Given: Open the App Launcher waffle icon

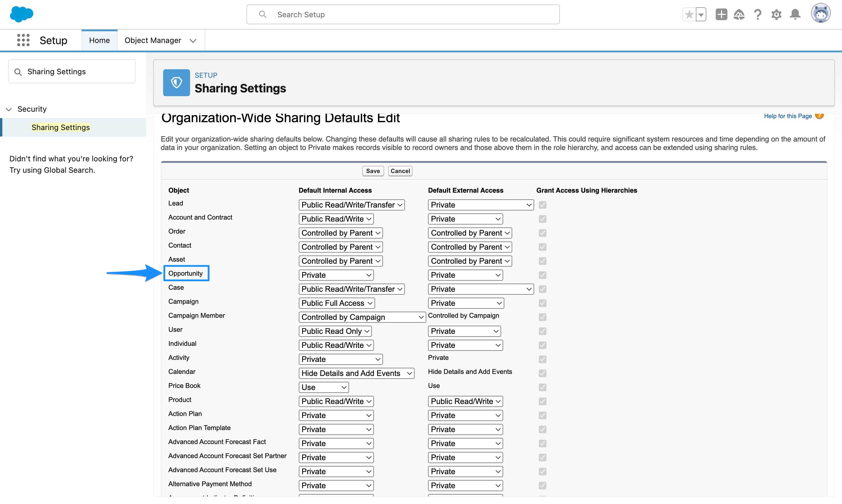Looking at the screenshot, I should click(x=23, y=40).
